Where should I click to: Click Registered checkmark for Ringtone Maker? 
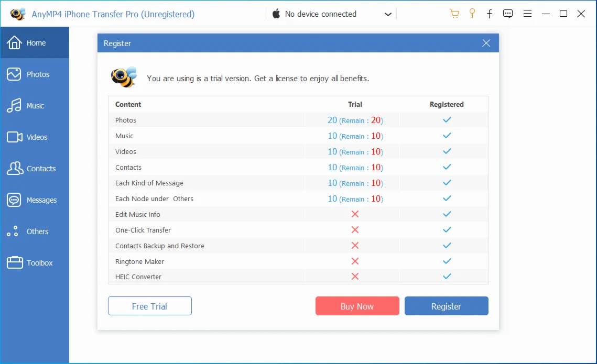coord(447,261)
